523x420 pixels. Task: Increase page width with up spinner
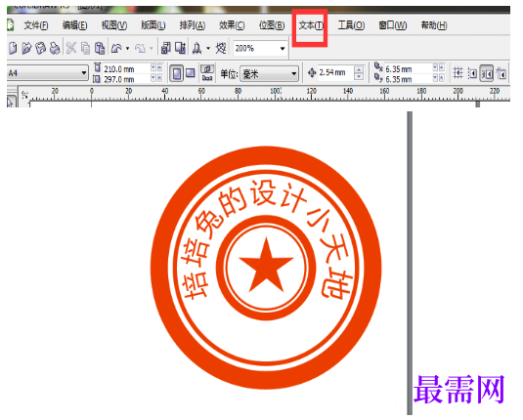159,67
